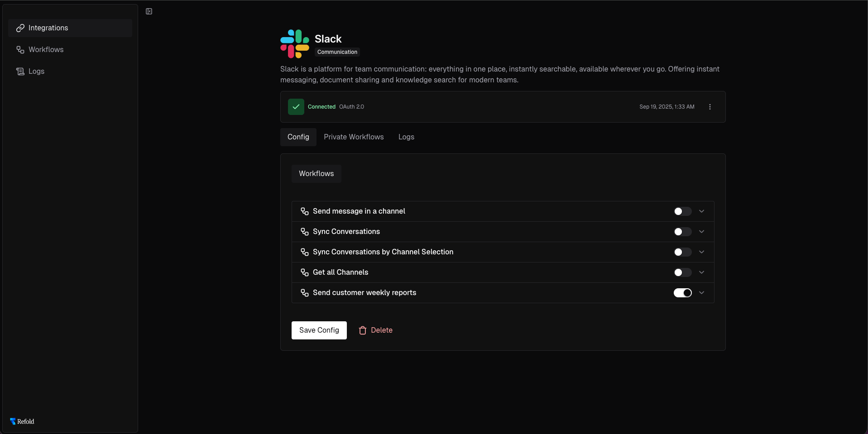Image resolution: width=868 pixels, height=434 pixels.
Task: Click the Delete button
Action: pos(375,330)
